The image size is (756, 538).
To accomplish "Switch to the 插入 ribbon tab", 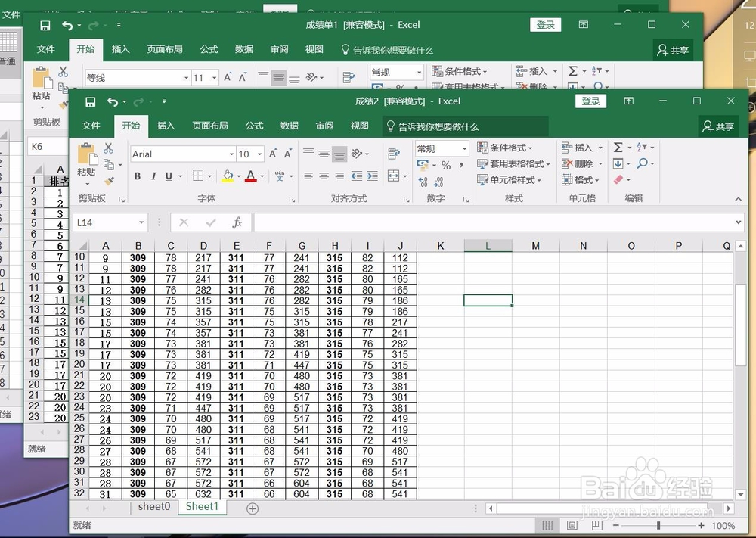I will (166, 126).
